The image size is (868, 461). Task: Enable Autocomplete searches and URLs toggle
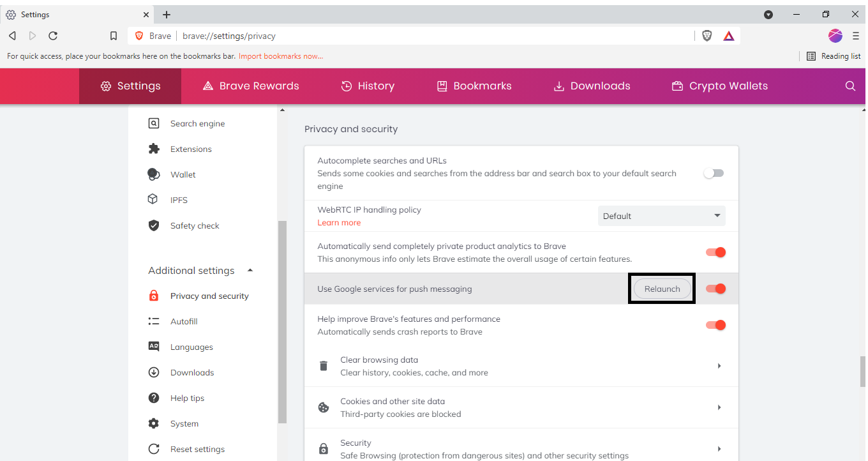[714, 174]
